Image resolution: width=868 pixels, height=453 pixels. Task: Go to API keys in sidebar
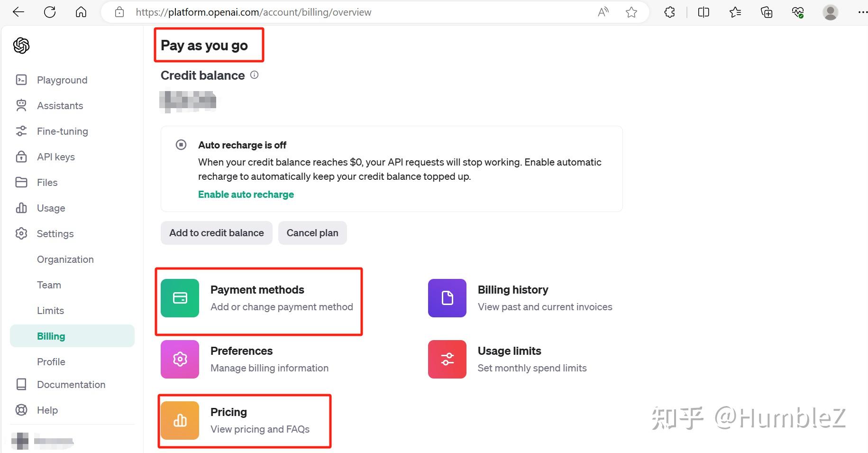click(x=55, y=157)
